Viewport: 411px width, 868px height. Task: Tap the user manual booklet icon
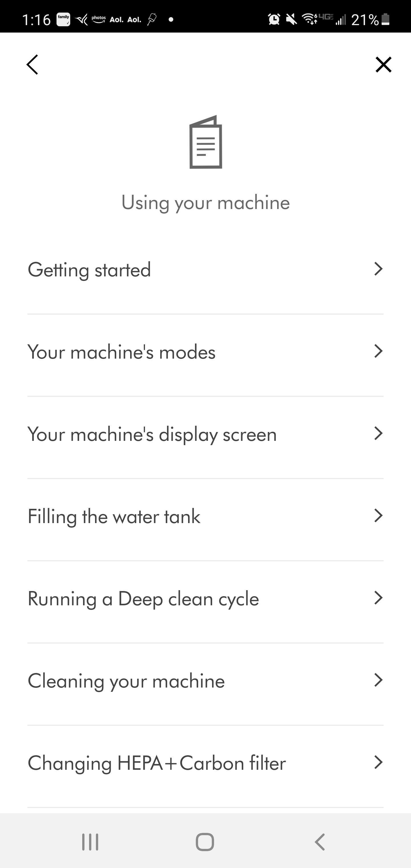pyautogui.click(x=205, y=142)
